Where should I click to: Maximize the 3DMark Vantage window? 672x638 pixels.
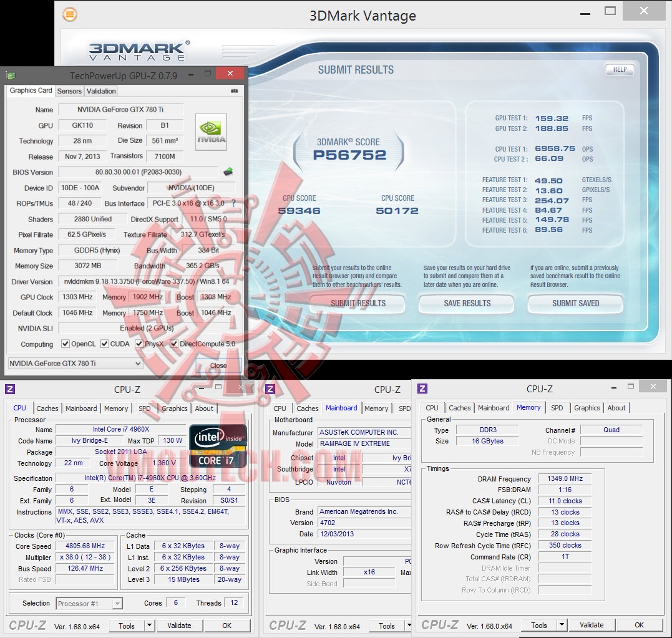610,11
